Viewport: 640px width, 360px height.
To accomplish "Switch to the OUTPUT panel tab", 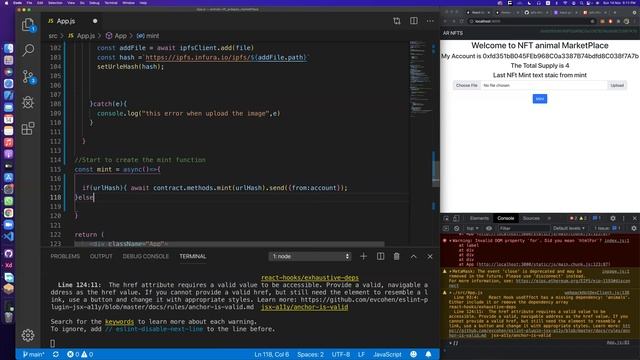I will [101, 256].
